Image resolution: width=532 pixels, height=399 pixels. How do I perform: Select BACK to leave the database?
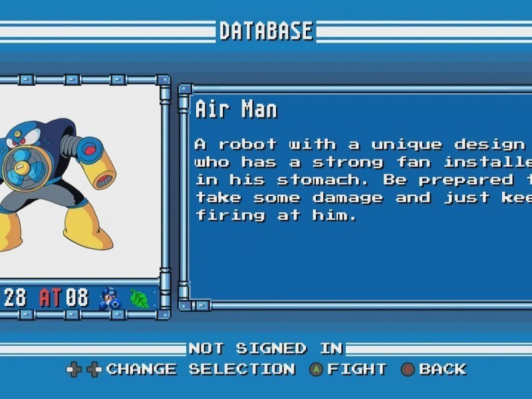443,369
